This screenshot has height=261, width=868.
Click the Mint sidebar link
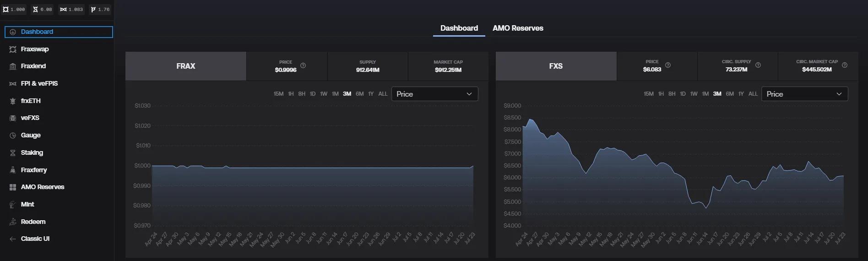(x=27, y=204)
